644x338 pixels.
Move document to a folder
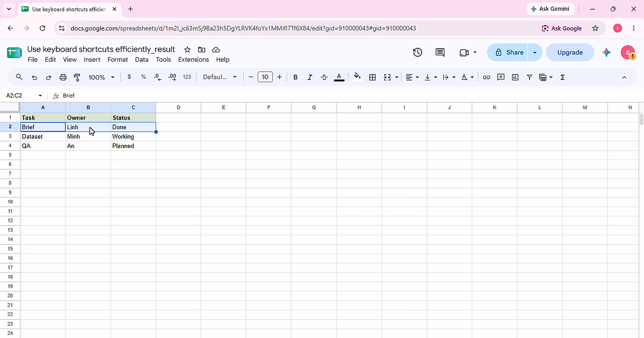pos(202,49)
